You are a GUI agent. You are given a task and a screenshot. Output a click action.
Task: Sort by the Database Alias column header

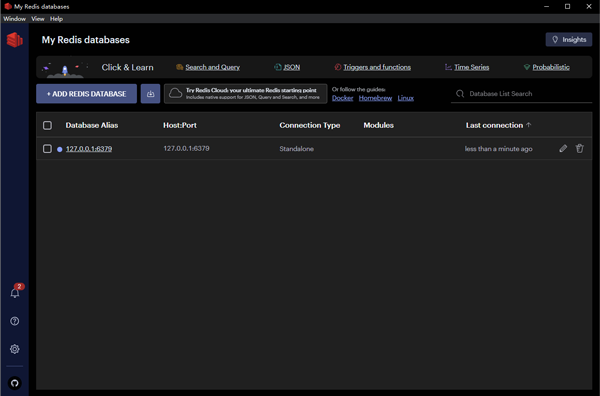click(x=92, y=125)
